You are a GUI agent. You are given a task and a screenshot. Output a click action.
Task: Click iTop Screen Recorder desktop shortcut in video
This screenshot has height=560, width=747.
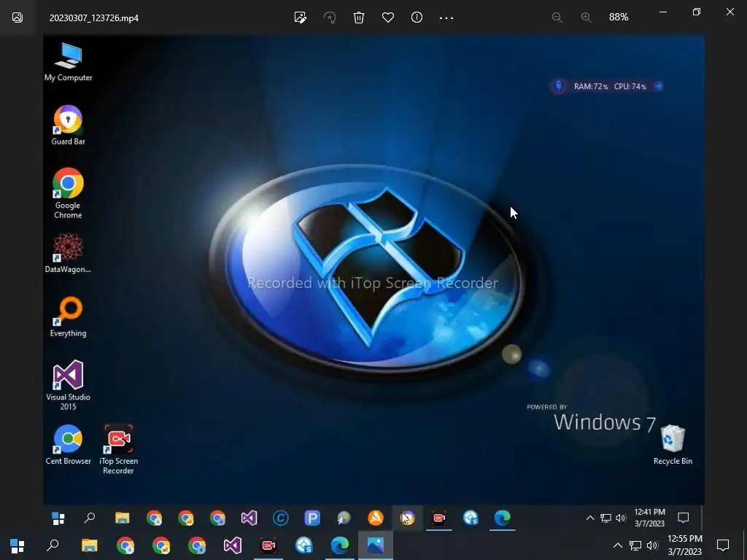pos(119,449)
